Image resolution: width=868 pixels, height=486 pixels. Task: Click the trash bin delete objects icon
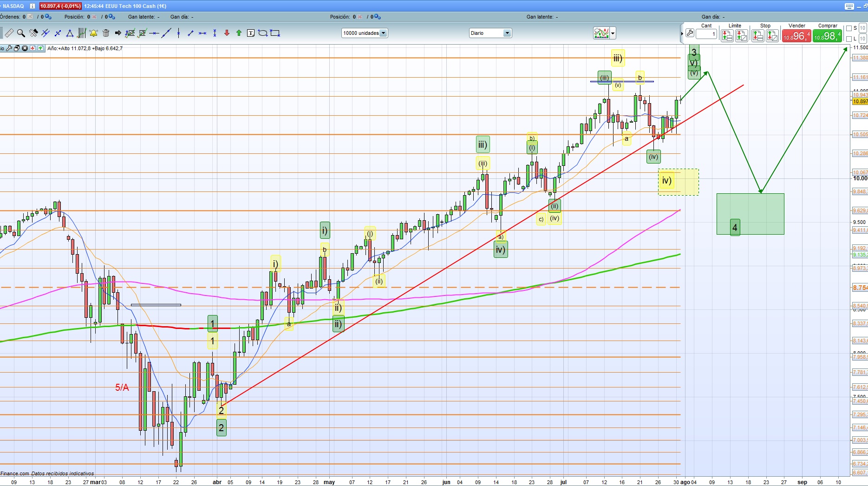[x=106, y=33]
